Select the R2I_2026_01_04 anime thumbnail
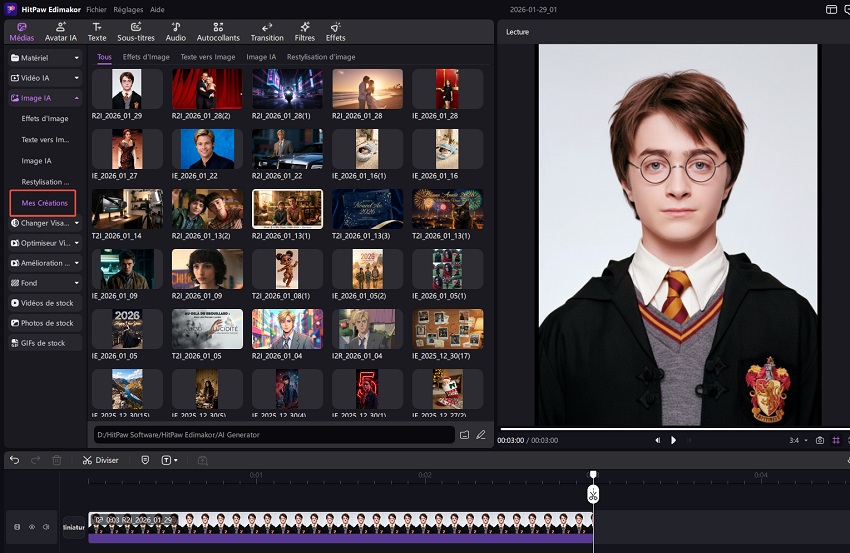Image resolution: width=850 pixels, height=553 pixels. [287, 329]
